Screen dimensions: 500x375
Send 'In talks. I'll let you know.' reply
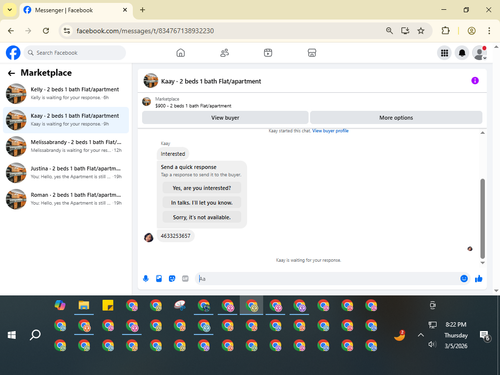tap(202, 203)
